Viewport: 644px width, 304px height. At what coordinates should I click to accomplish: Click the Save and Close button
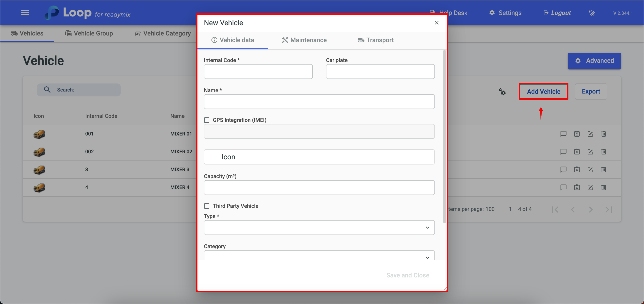click(407, 275)
